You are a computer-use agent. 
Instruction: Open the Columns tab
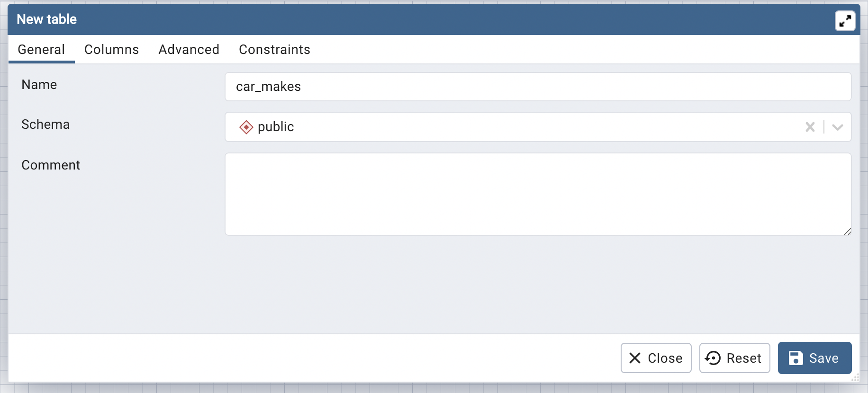point(111,50)
